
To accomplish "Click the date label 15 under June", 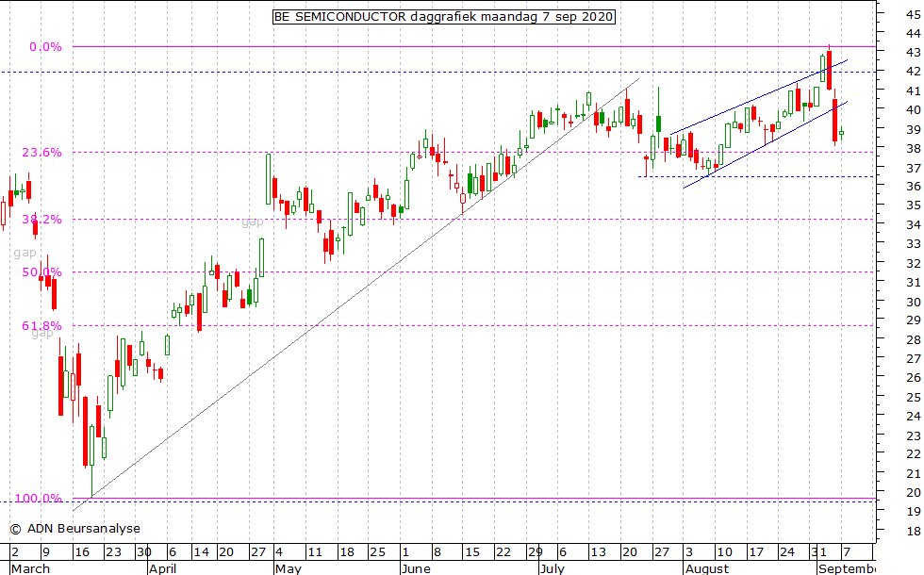I will [472, 552].
